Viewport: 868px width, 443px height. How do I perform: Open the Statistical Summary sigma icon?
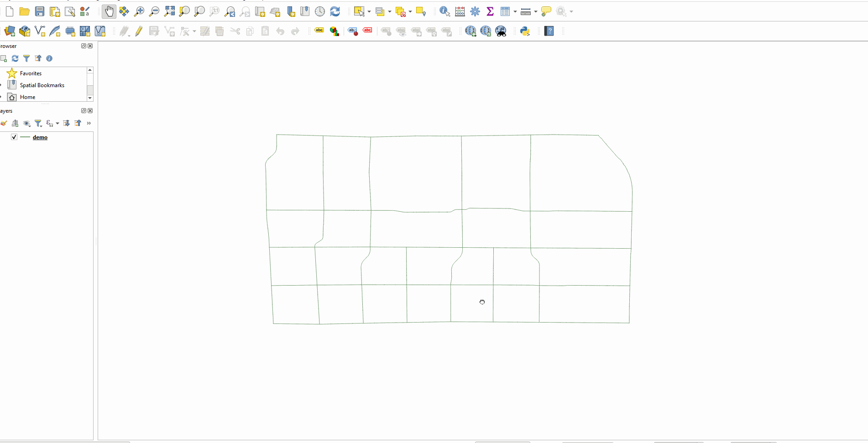point(490,11)
